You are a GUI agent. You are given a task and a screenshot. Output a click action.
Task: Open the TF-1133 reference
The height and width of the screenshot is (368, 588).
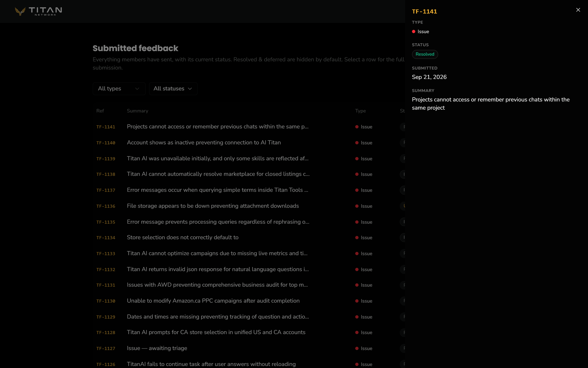pos(106,254)
